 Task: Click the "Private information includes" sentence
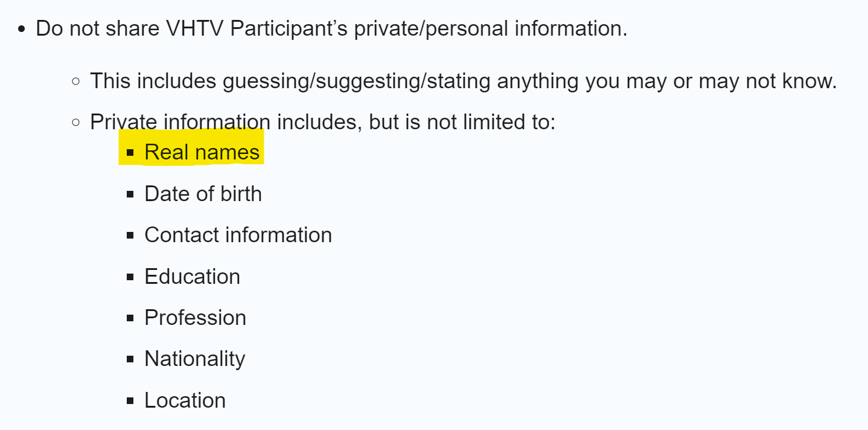click(322, 122)
